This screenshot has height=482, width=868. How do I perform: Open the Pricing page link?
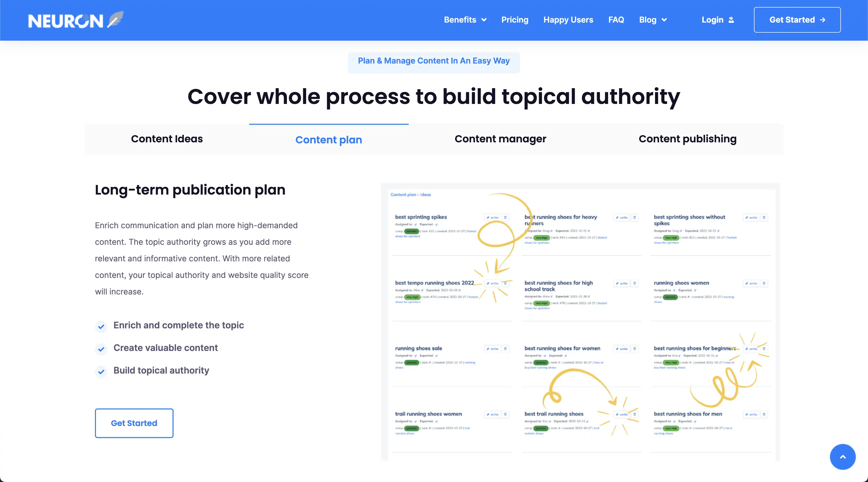[515, 20]
